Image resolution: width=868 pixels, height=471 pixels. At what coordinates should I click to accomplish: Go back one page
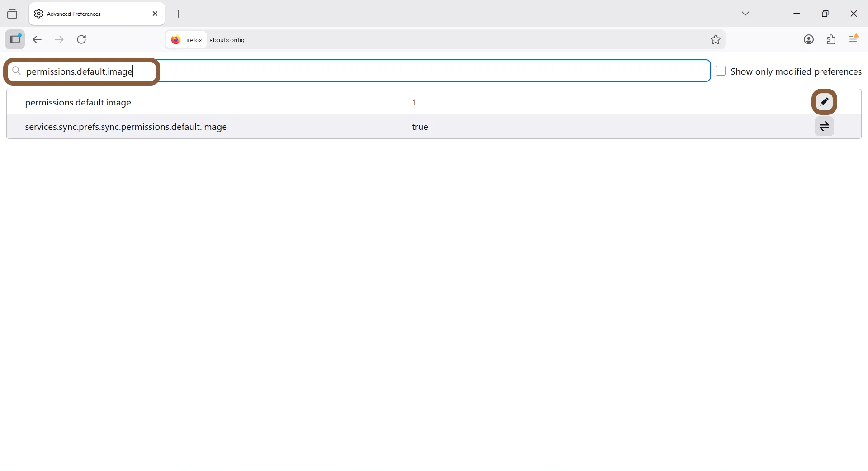click(38, 40)
